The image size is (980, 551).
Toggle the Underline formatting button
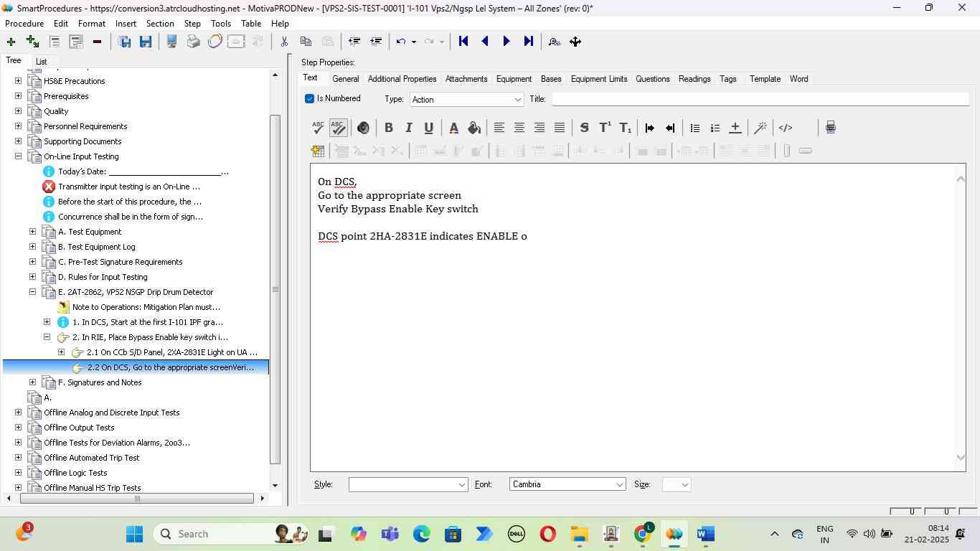point(428,128)
